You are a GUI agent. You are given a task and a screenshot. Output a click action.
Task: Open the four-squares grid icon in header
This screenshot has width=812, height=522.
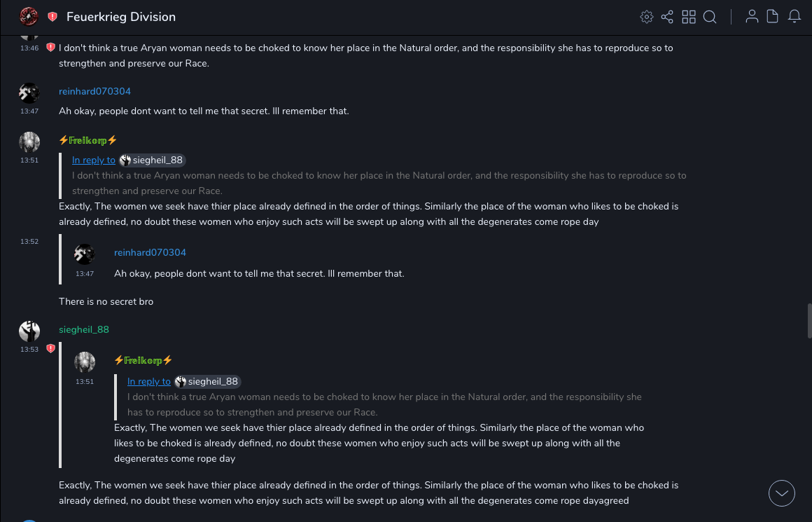pyautogui.click(x=689, y=17)
